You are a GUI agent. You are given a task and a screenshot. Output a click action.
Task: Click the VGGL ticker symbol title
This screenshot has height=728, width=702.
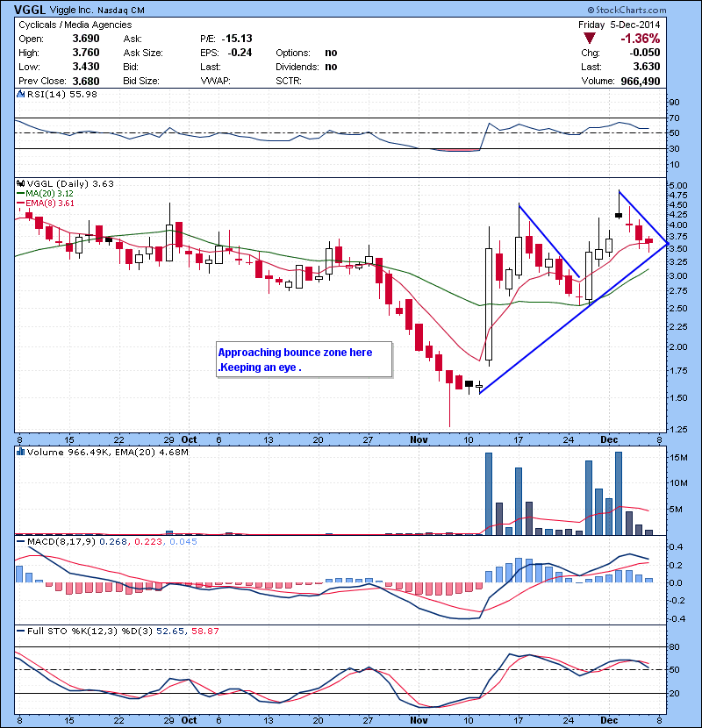30,10
